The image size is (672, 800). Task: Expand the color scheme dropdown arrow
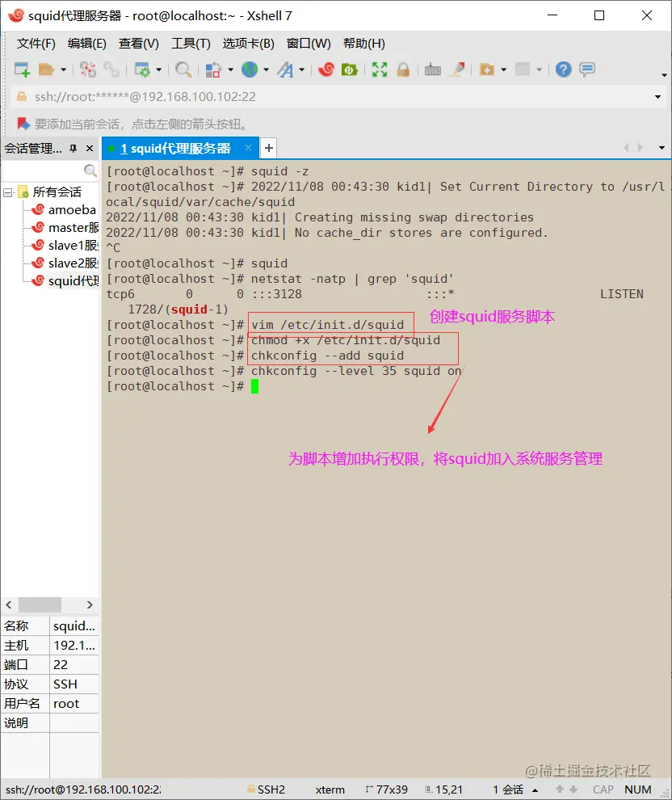pyautogui.click(x=230, y=69)
